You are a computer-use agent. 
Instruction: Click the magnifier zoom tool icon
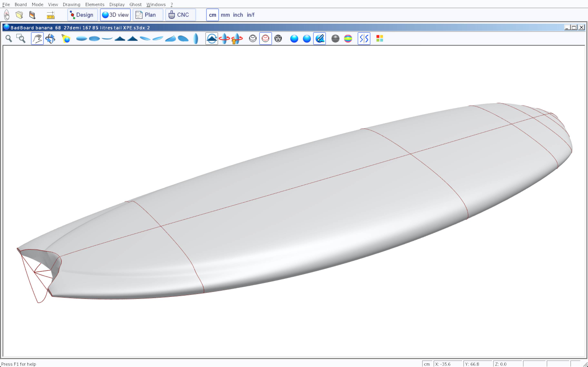[x=9, y=39]
